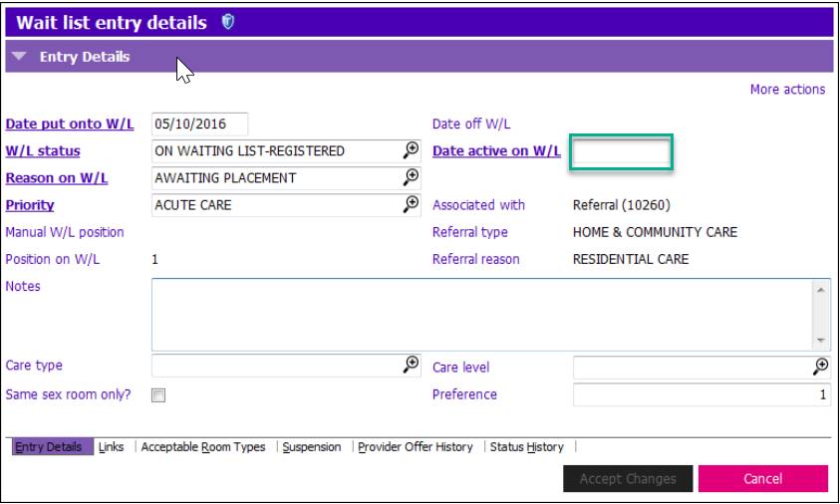Click the Reason on W/L label link

coord(57,178)
